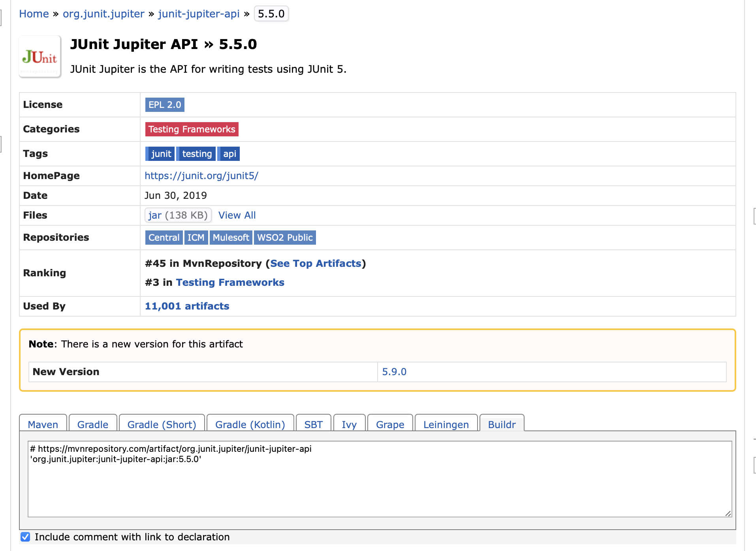Image resolution: width=756 pixels, height=551 pixels.
Task: Open the Mulesoft repository badge
Action: 231,238
